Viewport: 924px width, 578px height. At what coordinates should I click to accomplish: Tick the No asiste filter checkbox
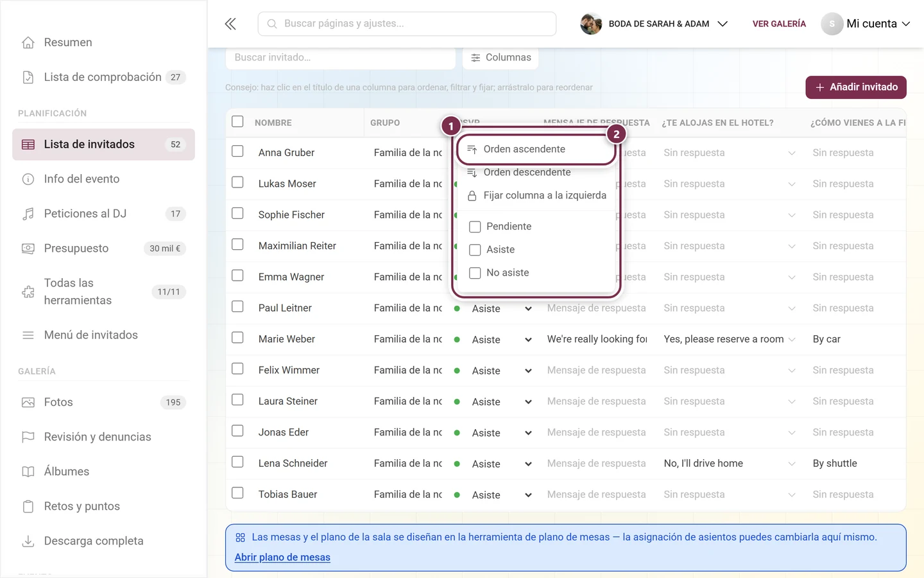click(475, 273)
